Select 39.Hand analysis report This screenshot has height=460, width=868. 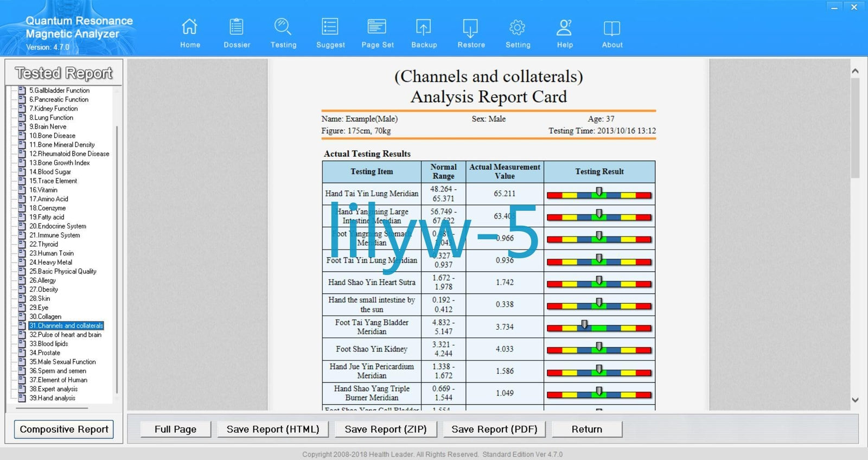52,398
